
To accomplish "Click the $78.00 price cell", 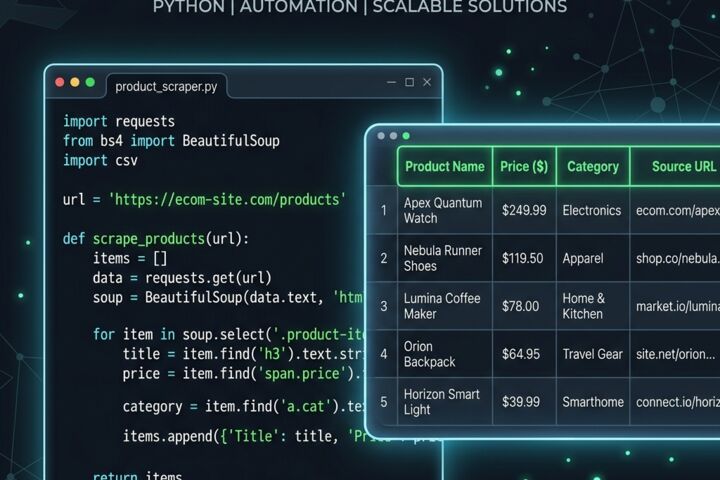I will pos(524,306).
